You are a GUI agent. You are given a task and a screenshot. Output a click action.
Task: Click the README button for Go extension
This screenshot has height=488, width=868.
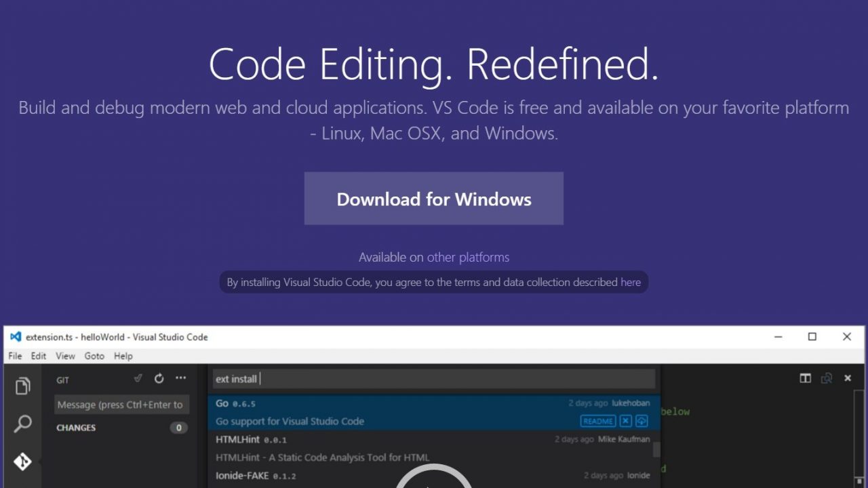[597, 421]
